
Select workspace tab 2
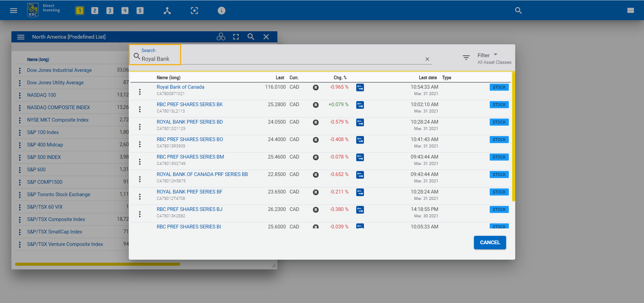point(95,10)
